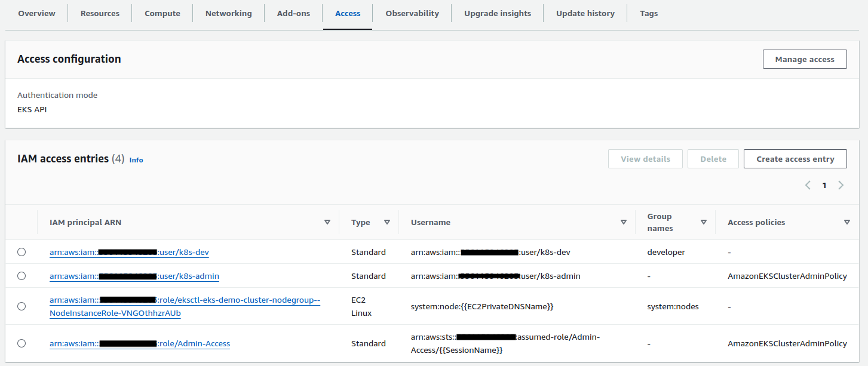Sort by Access policies column arrow
868x366 pixels.
point(847,222)
